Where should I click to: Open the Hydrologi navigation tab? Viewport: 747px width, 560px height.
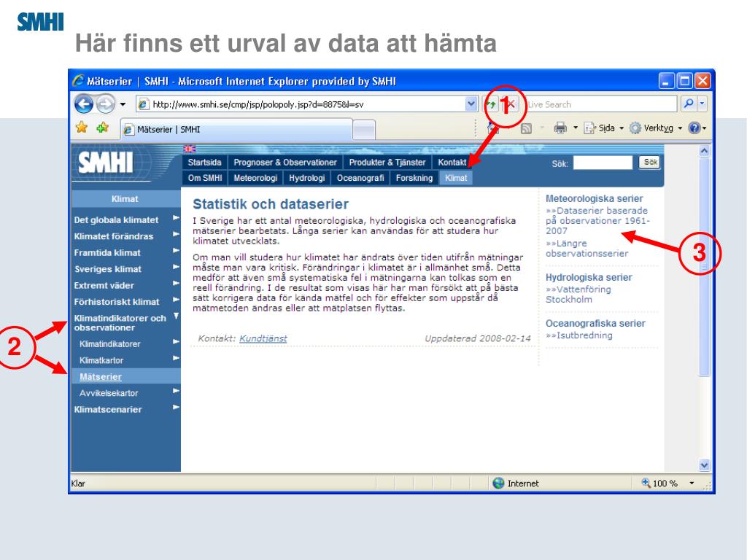click(307, 178)
